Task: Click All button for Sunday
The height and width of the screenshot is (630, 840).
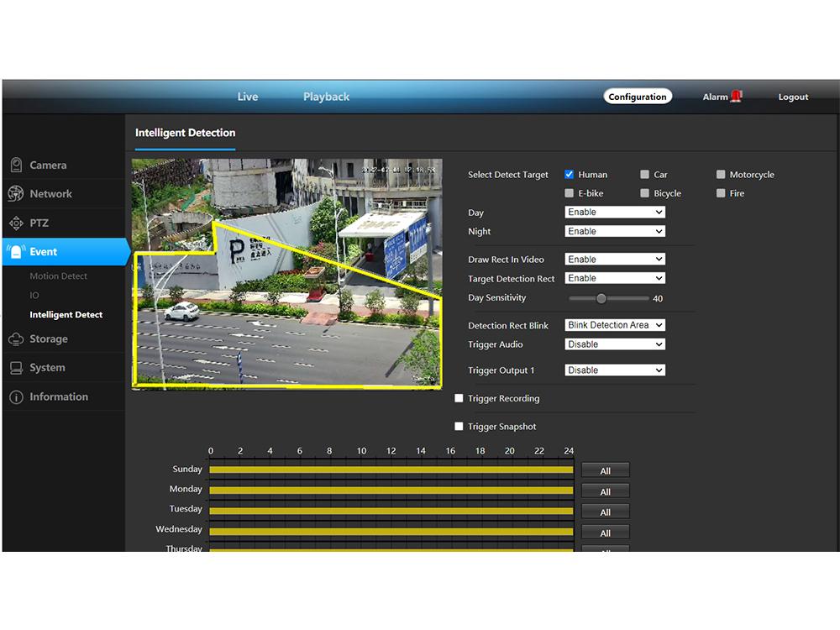Action: click(x=606, y=471)
